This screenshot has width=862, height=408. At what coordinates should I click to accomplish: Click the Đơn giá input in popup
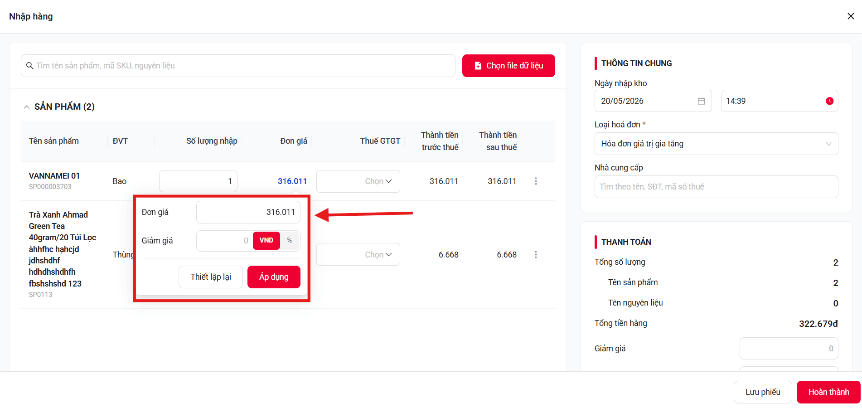[248, 212]
